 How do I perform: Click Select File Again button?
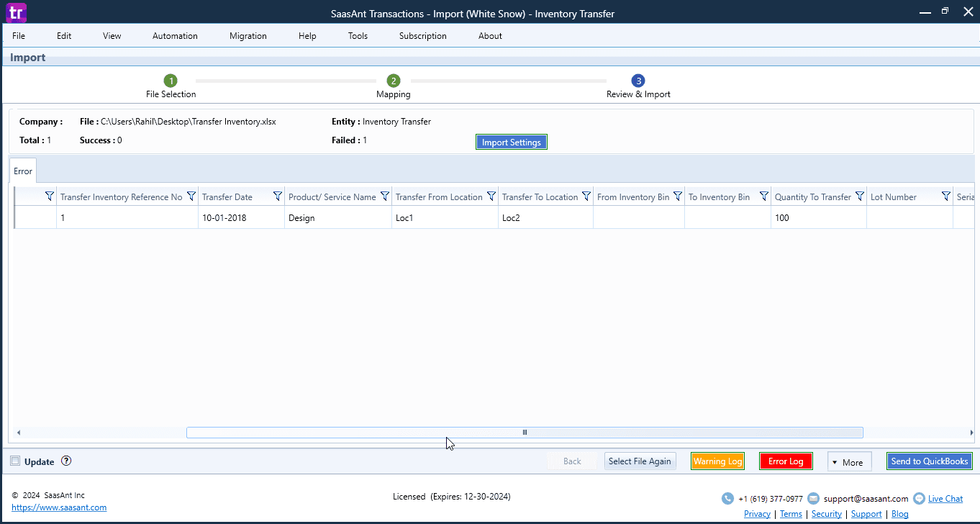tap(640, 461)
